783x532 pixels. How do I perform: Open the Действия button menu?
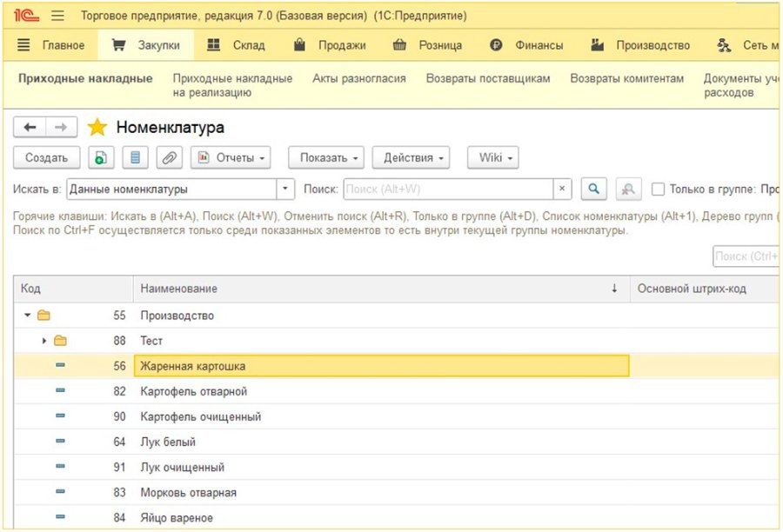click(411, 157)
